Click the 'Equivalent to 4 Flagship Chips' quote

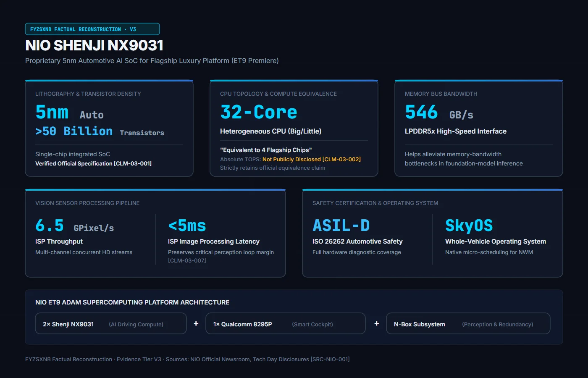click(266, 150)
